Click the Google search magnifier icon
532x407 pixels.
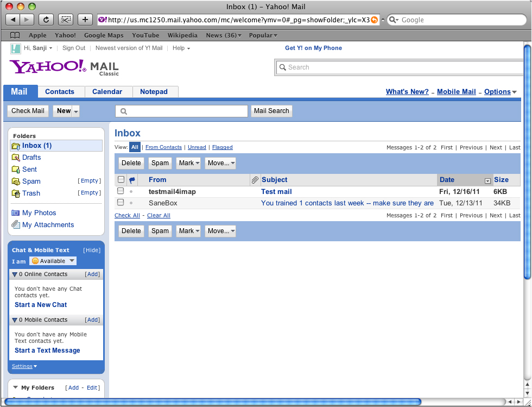point(393,20)
